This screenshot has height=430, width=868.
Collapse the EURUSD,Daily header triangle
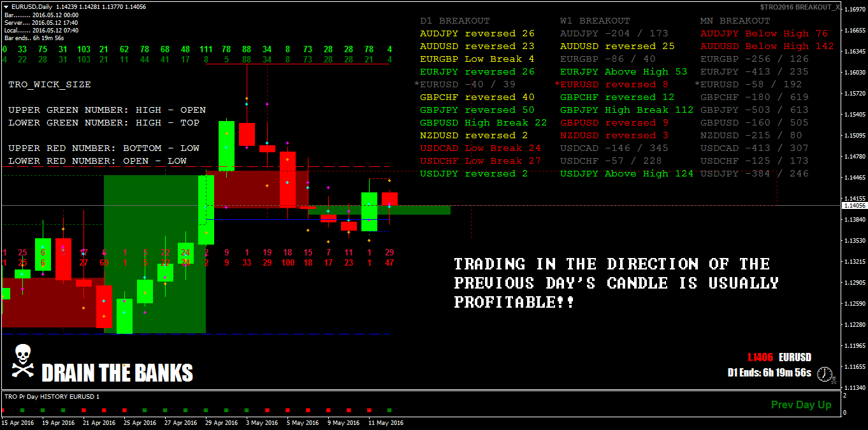pos(6,6)
